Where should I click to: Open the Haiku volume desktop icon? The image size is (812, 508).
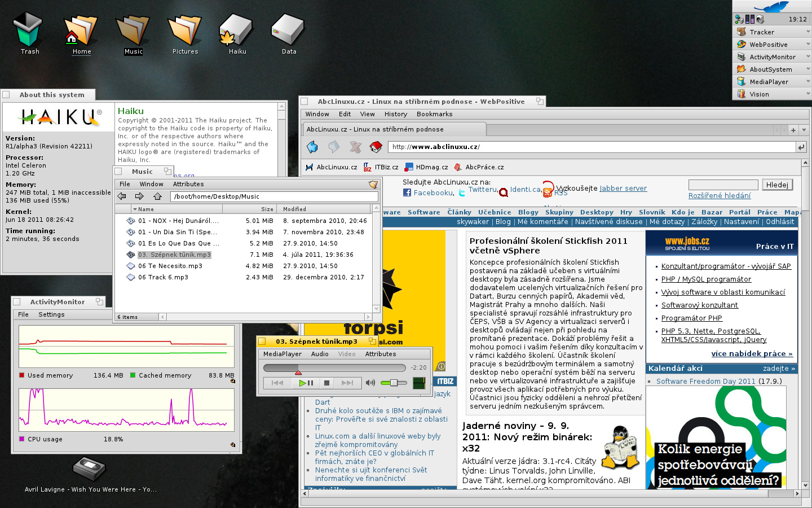236,30
